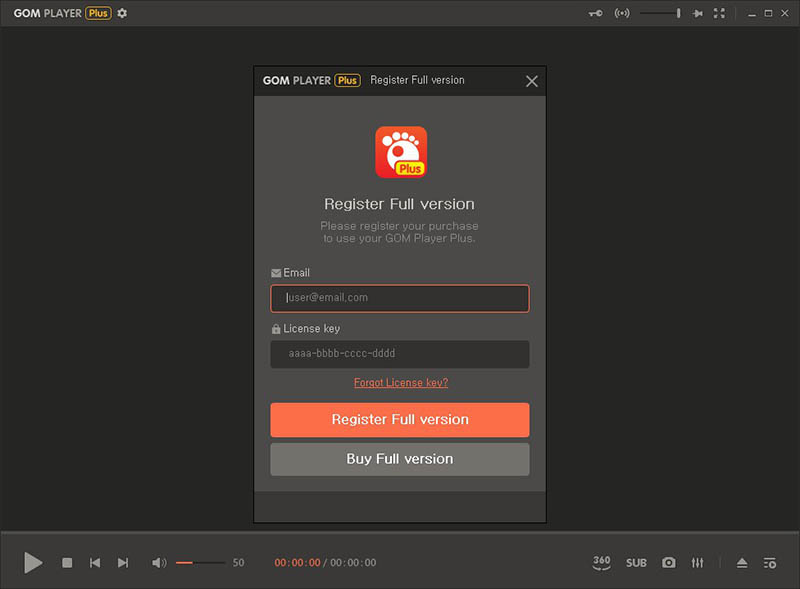Click the License key input field

[400, 354]
